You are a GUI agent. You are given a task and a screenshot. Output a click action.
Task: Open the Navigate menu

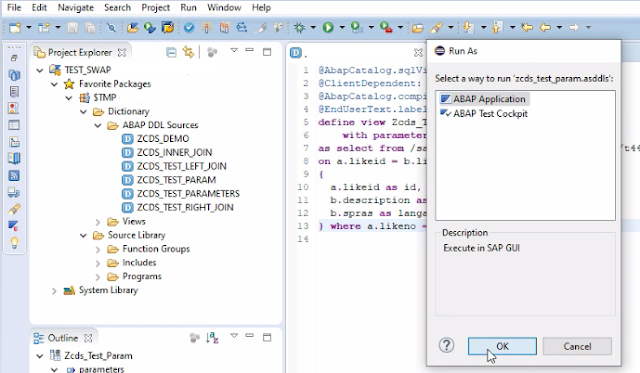point(76,7)
